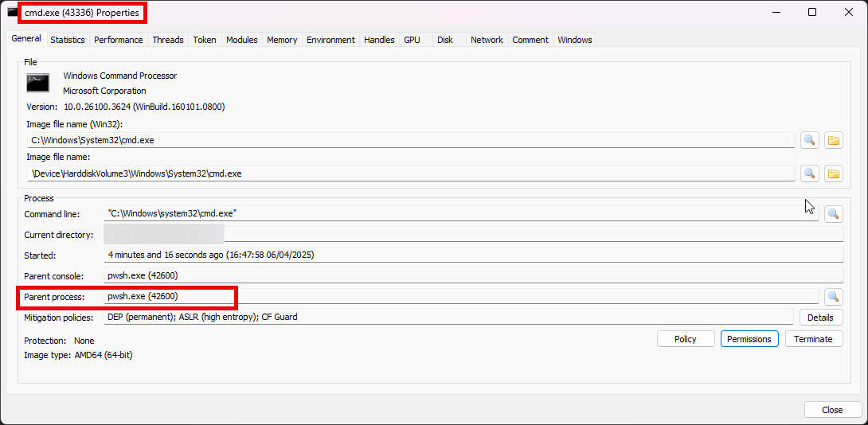Screen dimensions: 868x425
Task: Click the Details button for mitigation policies
Action: (x=820, y=318)
